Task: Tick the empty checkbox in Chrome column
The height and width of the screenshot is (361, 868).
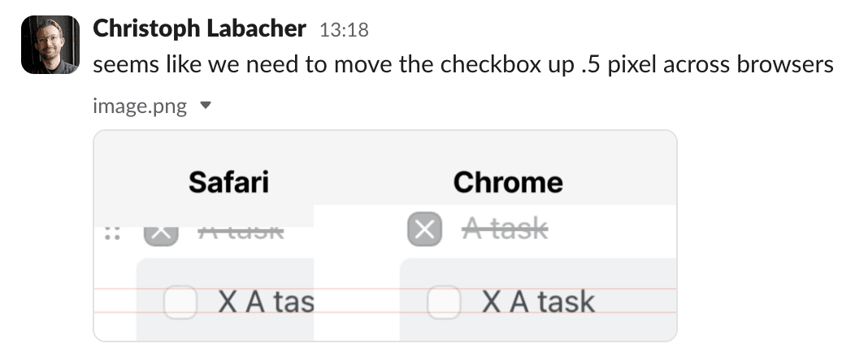Action: (444, 302)
